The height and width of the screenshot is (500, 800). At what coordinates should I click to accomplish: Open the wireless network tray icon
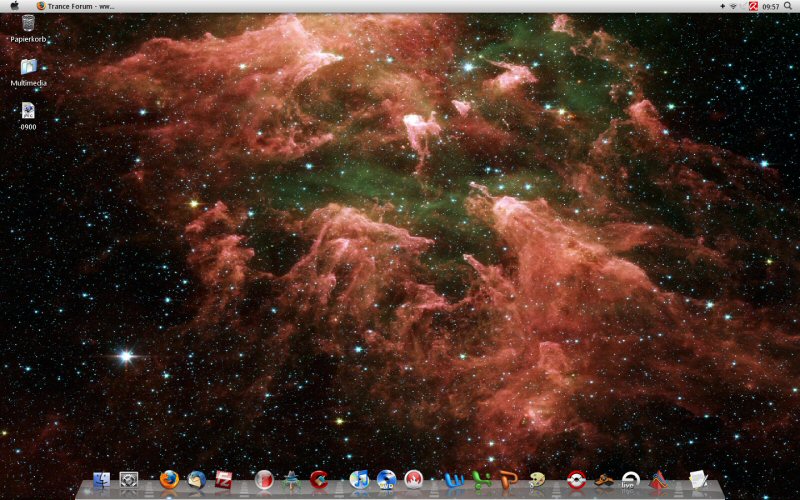tap(734, 6)
